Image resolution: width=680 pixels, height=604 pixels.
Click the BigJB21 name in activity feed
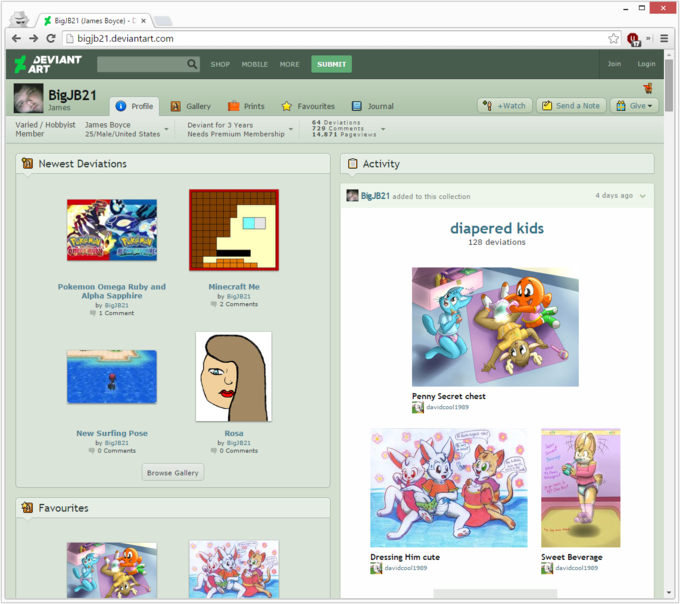pos(376,196)
